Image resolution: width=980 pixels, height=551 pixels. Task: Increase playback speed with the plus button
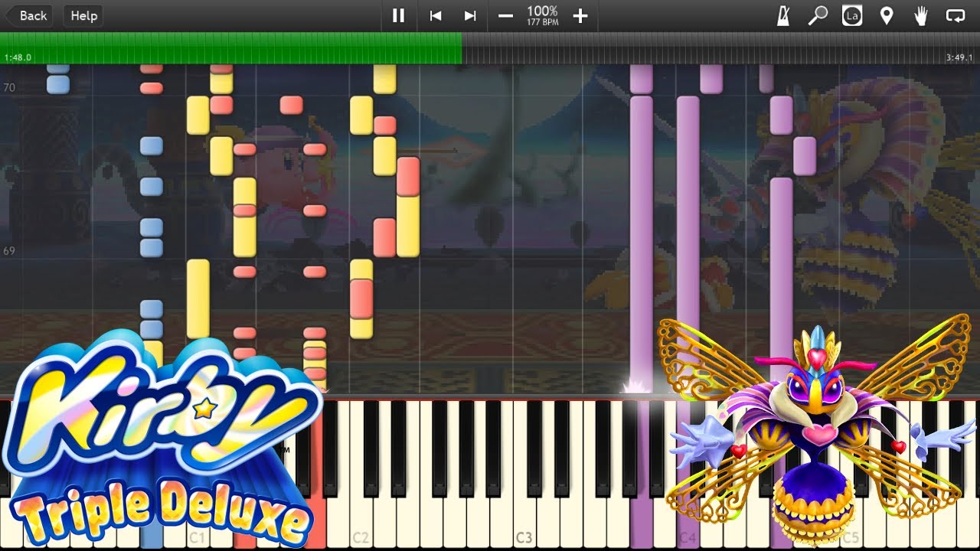click(x=580, y=15)
